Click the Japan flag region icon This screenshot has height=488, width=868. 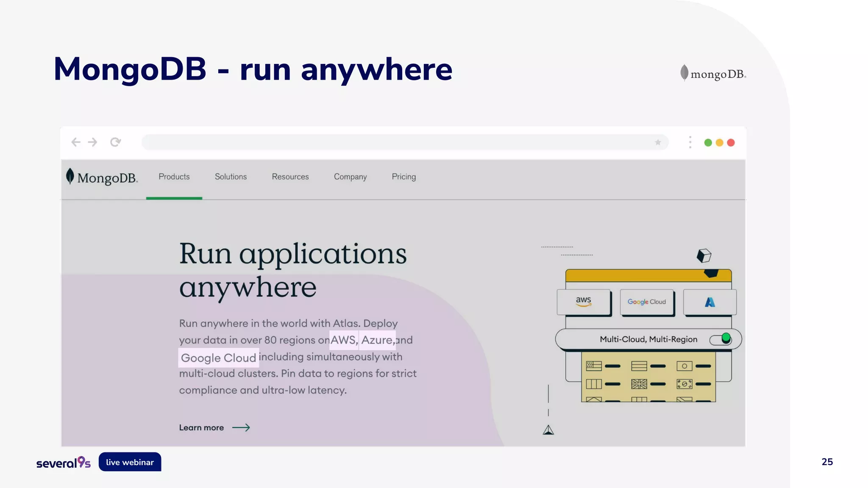(x=684, y=366)
